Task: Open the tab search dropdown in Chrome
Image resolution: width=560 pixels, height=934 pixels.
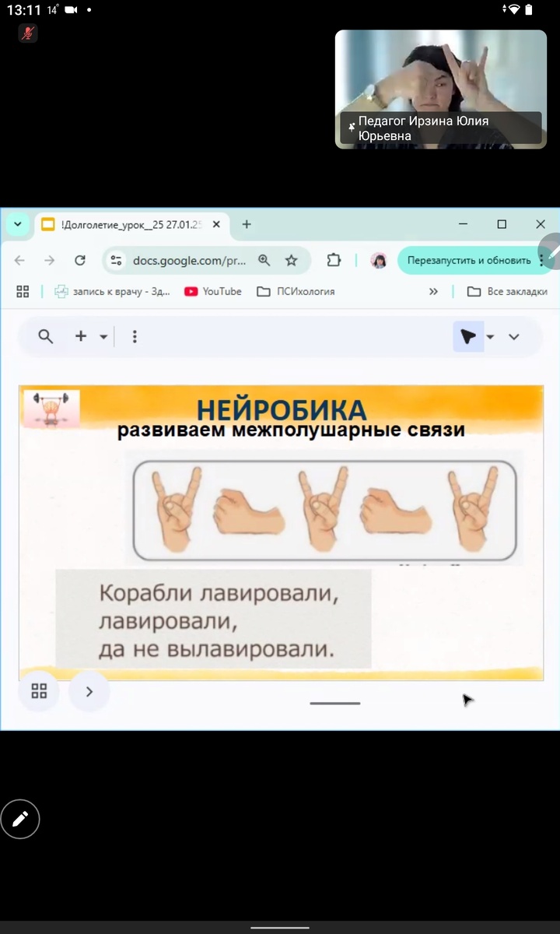Action: [17, 224]
